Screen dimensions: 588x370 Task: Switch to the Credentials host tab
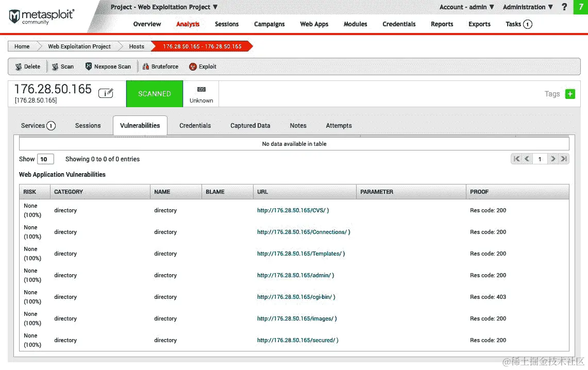pyautogui.click(x=195, y=126)
